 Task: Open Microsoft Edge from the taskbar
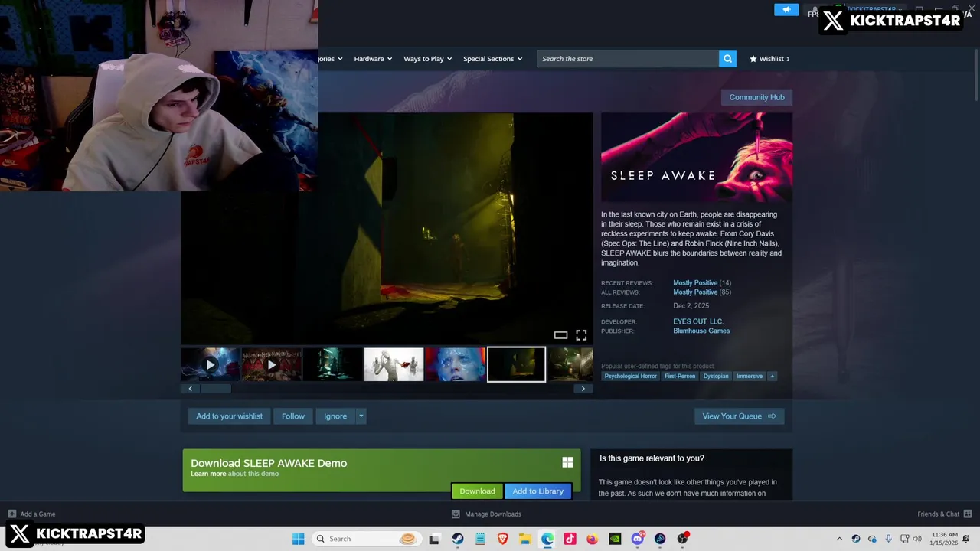click(547, 539)
